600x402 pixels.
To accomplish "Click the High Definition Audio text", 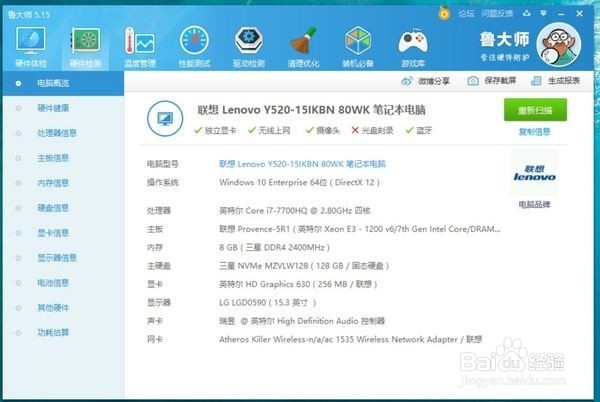I will 302,321.
